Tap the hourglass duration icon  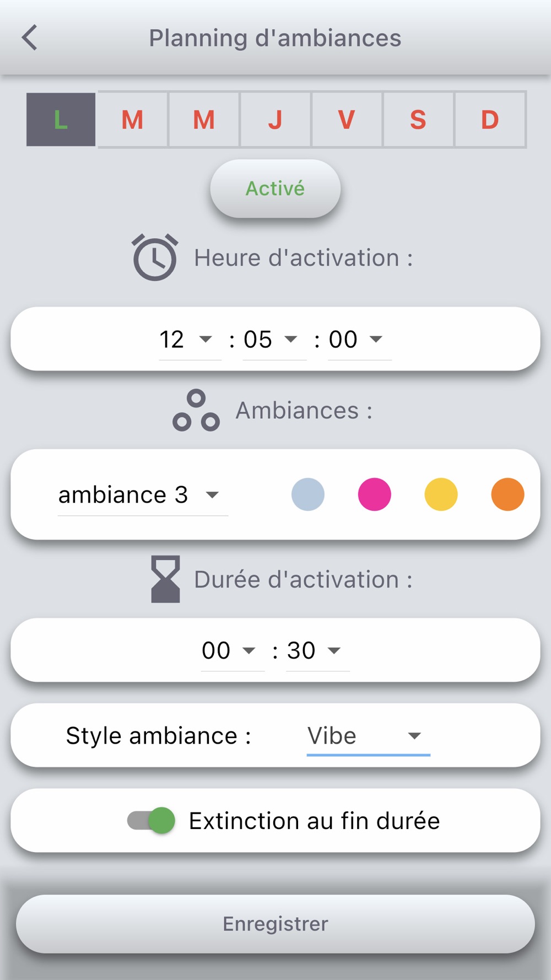click(165, 579)
